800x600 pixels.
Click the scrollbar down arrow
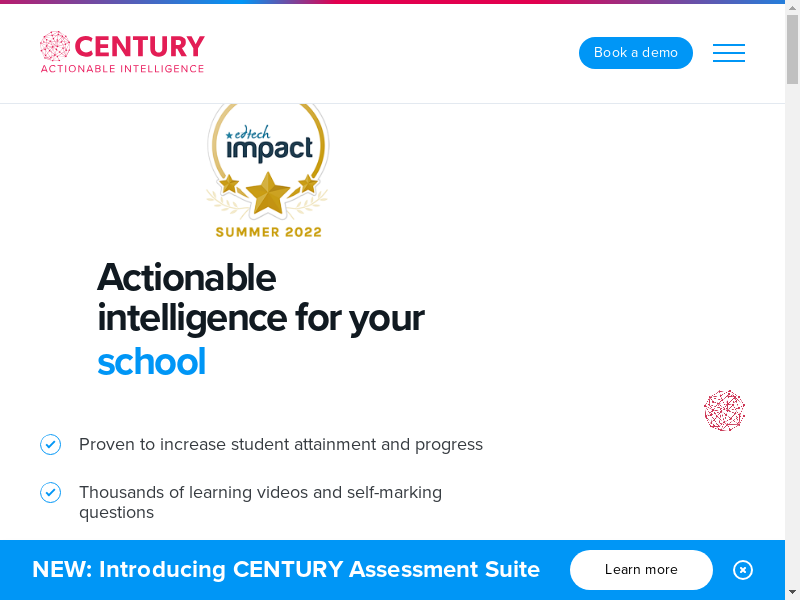[792, 593]
